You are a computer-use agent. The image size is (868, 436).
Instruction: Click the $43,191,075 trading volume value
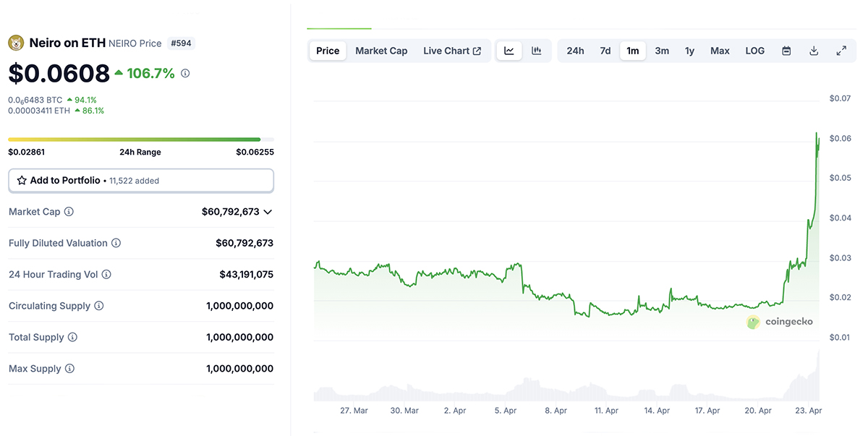247,275
